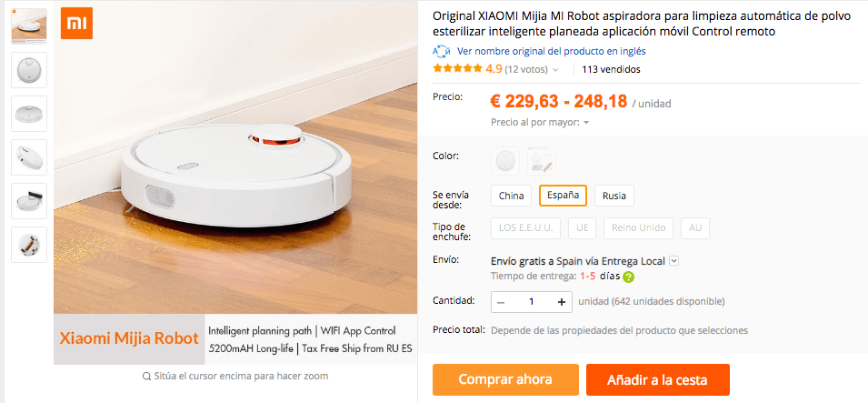This screenshot has width=868, height=403.
Task: Expand the votes rating breakdown arrow
Action: click(x=555, y=70)
